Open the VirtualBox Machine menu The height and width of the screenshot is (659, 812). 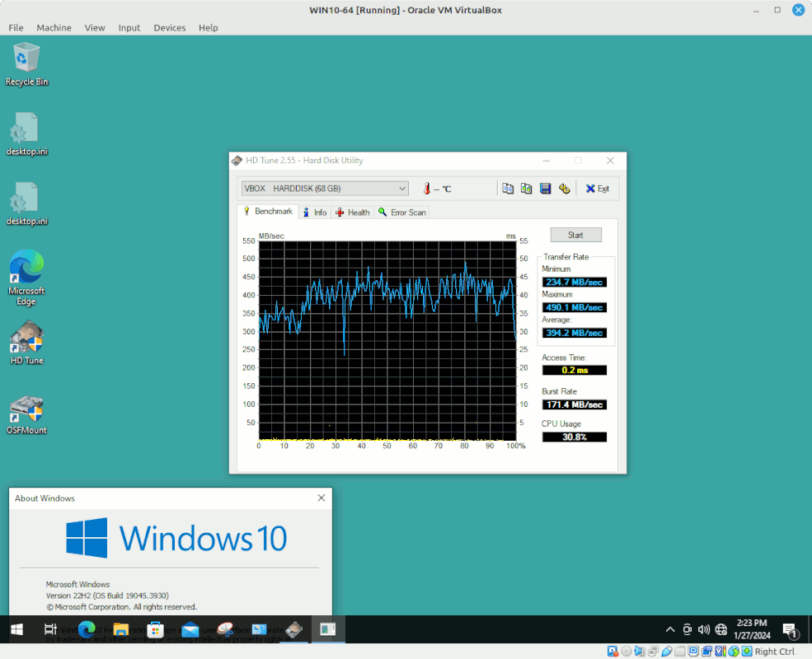point(54,27)
